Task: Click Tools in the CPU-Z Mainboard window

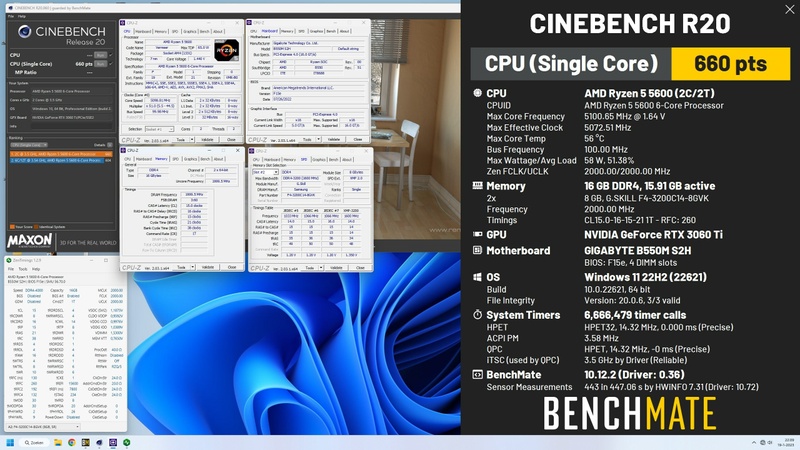Action: (x=307, y=139)
